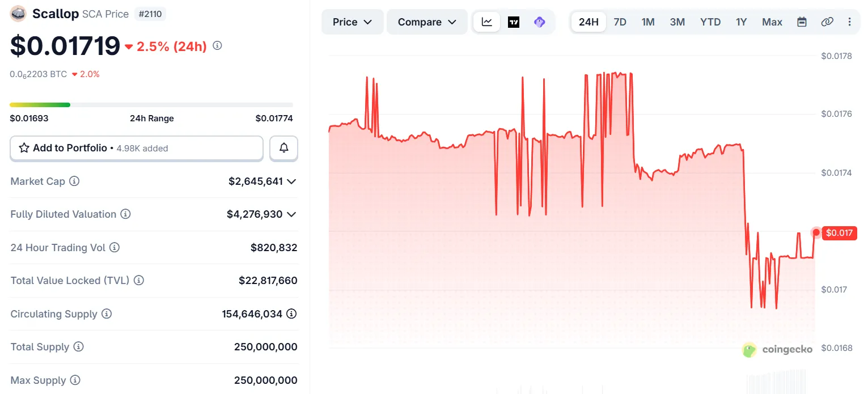This screenshot has height=394, width=868.
Task: Switch the chart to 7D range
Action: pos(620,22)
